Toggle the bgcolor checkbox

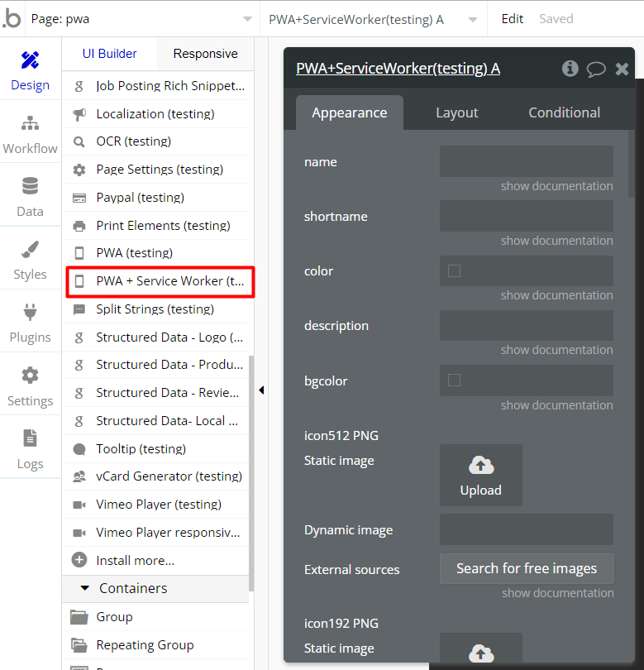pos(454,380)
